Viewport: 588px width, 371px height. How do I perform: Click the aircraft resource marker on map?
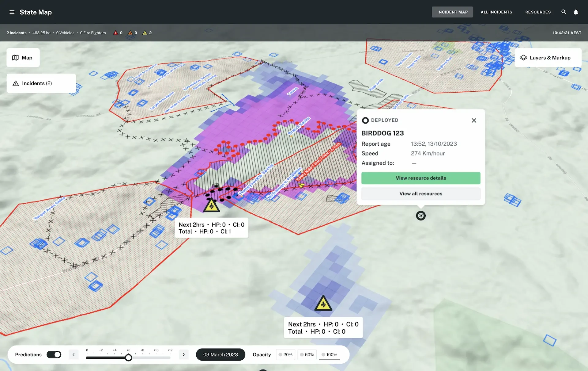point(421,216)
